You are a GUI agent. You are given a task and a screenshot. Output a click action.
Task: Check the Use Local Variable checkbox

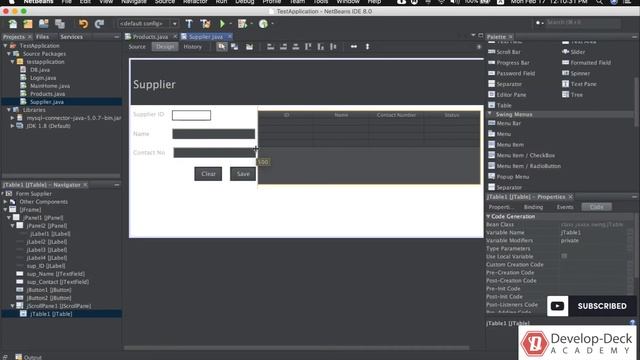click(x=564, y=256)
